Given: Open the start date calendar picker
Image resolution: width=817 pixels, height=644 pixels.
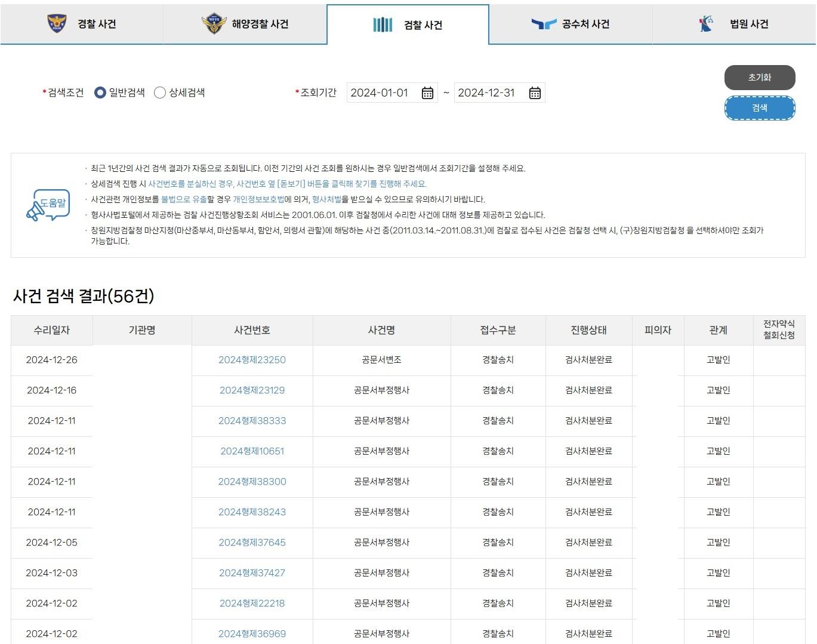Looking at the screenshot, I should [x=427, y=93].
